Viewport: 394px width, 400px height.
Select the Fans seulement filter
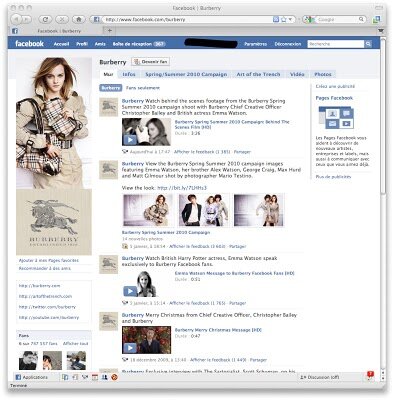pos(143,88)
